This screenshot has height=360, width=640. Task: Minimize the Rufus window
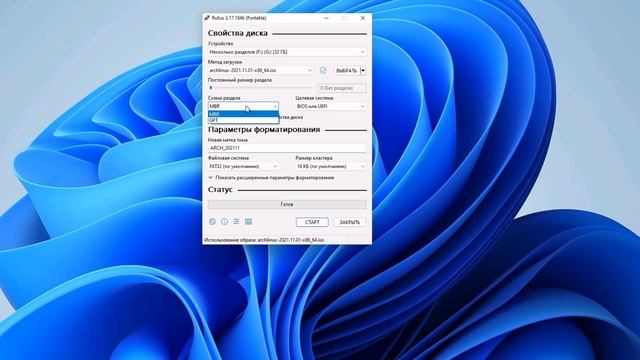[x=326, y=18]
